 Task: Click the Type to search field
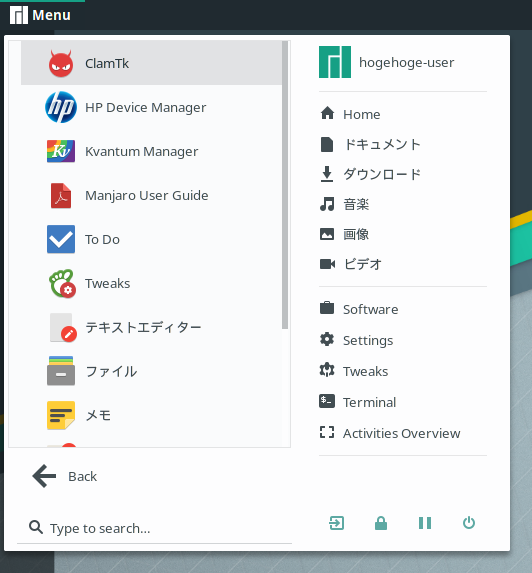[154, 528]
